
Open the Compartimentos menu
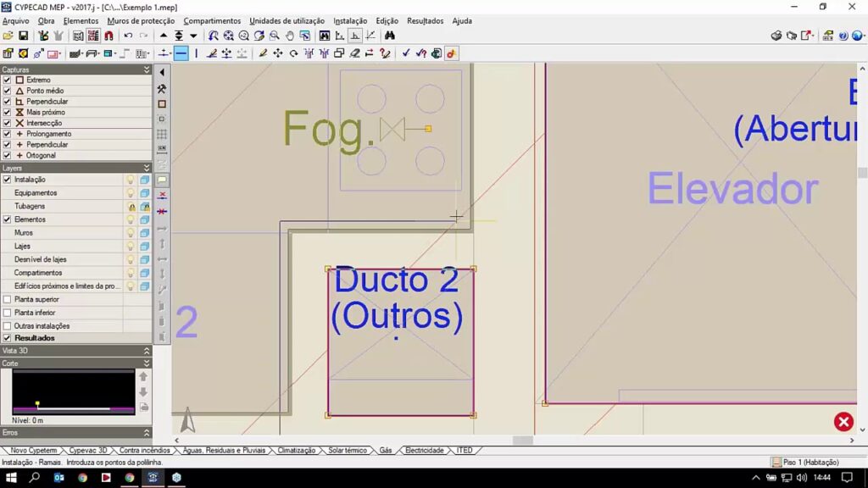point(212,21)
